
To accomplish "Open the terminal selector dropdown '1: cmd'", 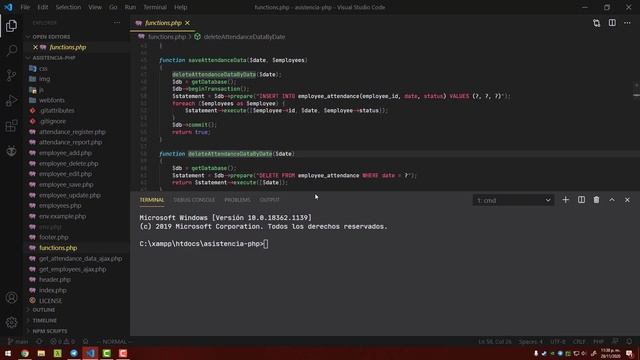I will tap(513, 200).
